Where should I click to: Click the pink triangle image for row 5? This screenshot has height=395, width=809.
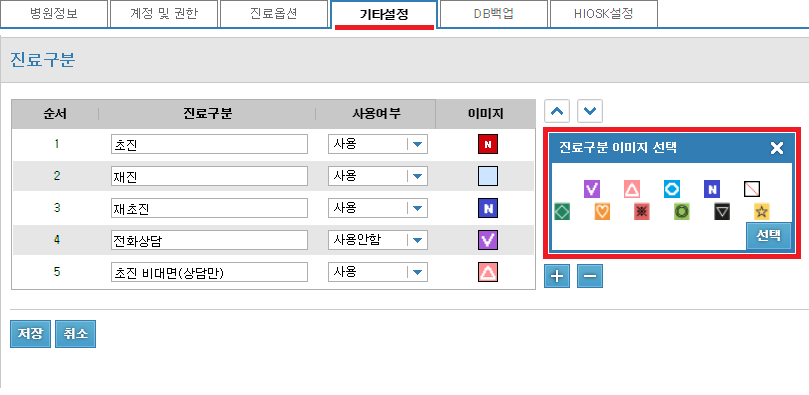[x=488, y=272]
